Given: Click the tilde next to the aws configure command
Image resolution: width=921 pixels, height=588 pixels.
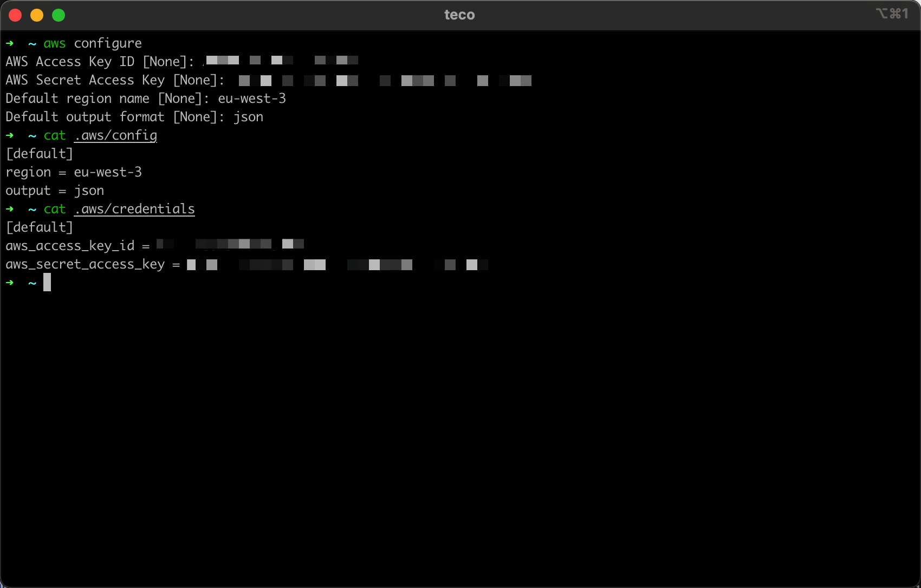Looking at the screenshot, I should pos(31,43).
